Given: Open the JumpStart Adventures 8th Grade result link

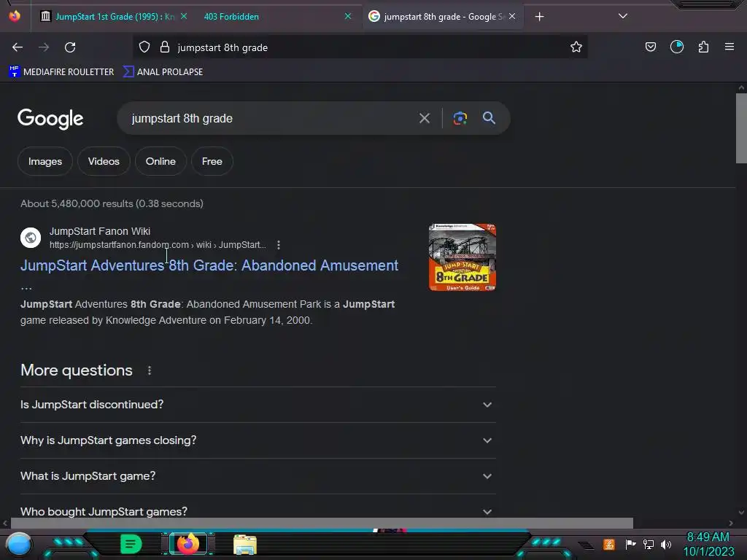Looking at the screenshot, I should (x=209, y=265).
